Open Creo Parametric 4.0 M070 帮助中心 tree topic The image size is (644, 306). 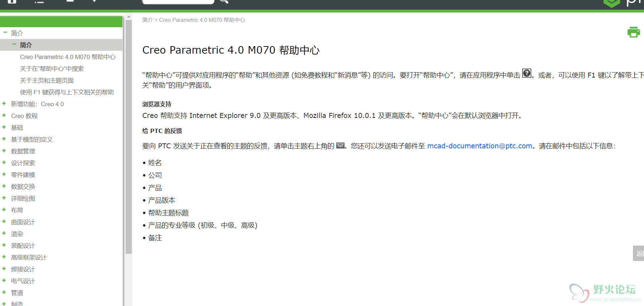coord(68,57)
